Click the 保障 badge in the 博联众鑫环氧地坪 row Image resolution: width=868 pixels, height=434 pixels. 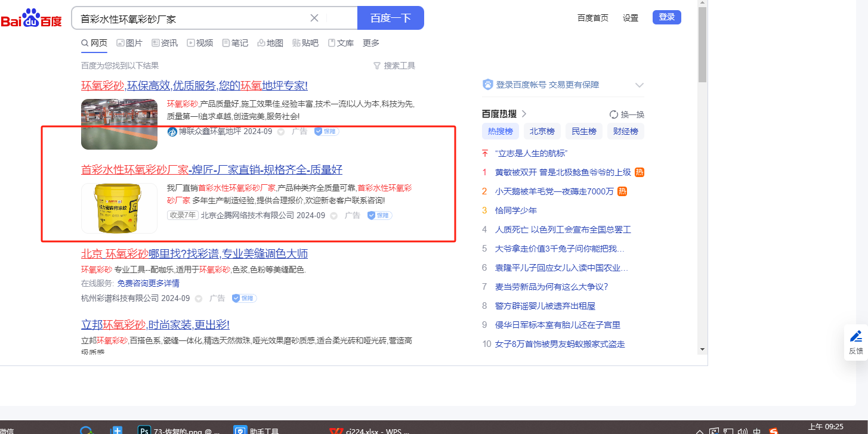326,131
